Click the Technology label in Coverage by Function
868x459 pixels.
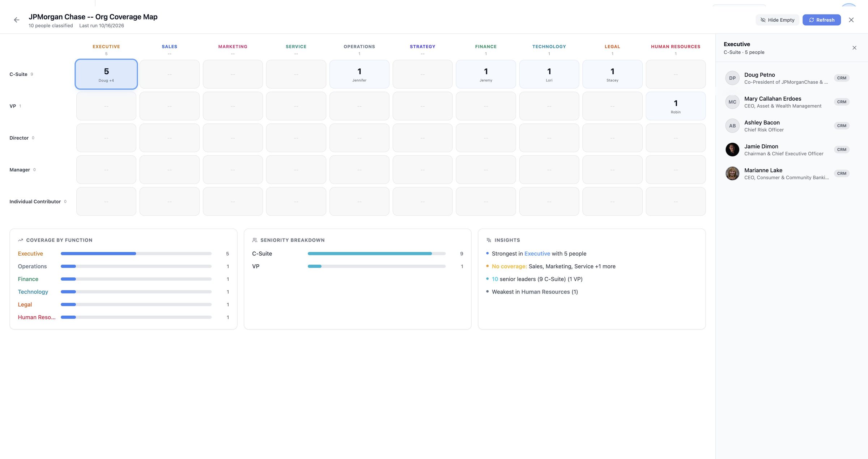[33, 292]
